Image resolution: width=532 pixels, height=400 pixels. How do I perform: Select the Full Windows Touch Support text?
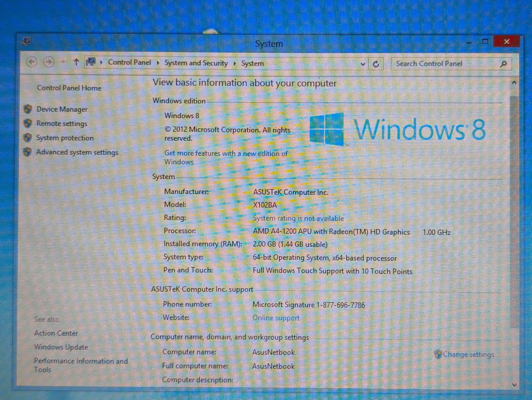pyautogui.click(x=332, y=271)
